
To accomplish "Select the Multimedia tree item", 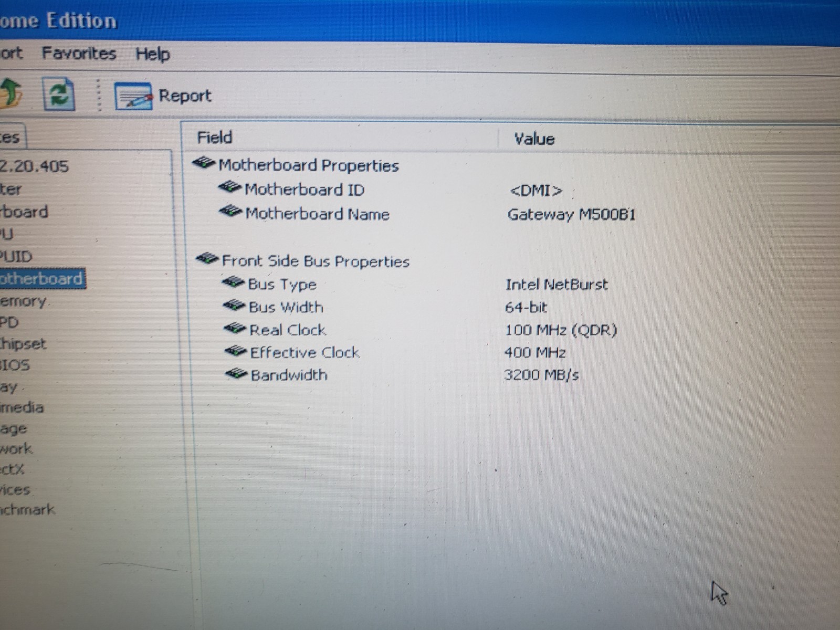I will (x=22, y=407).
